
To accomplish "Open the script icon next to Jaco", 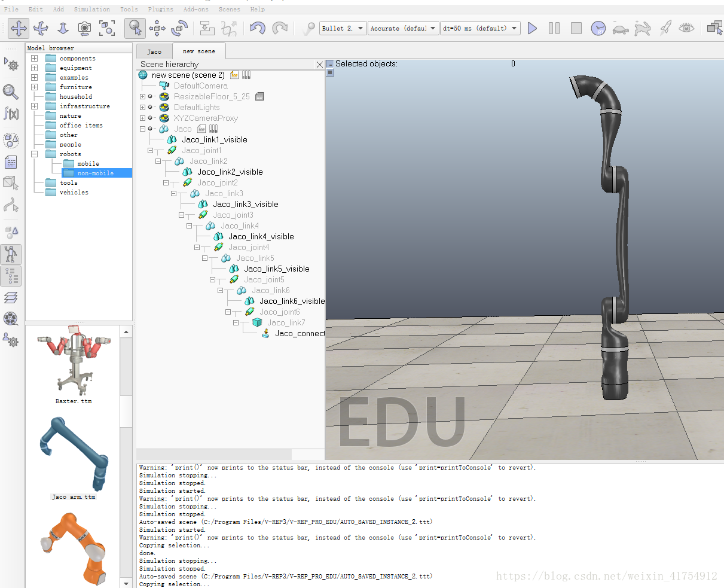I will (x=201, y=129).
